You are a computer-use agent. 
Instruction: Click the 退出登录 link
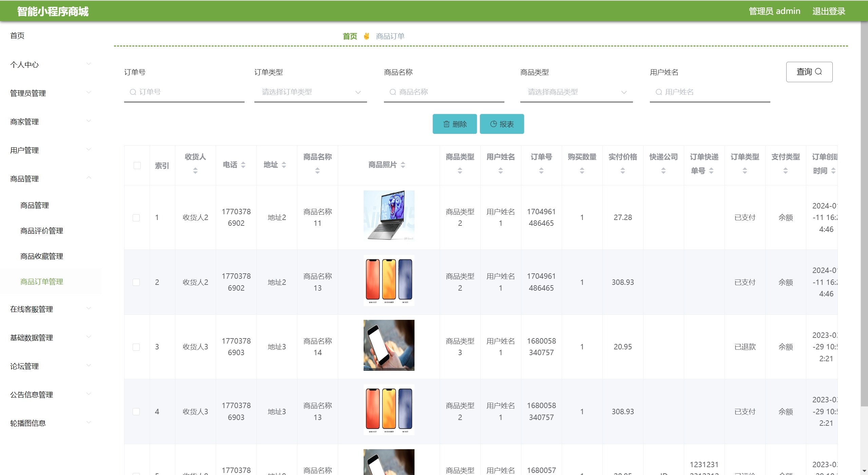[828, 11]
